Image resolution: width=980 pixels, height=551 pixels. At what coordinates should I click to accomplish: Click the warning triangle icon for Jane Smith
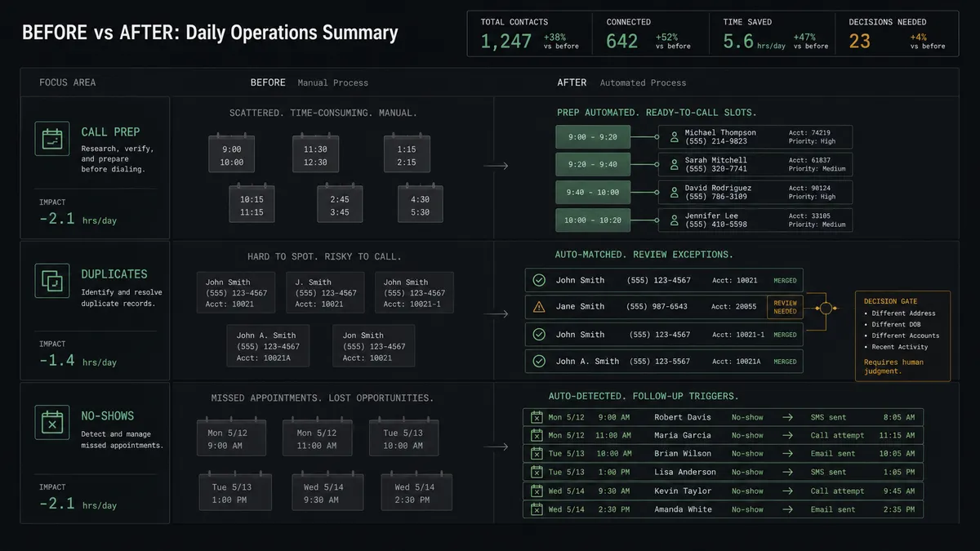[x=539, y=307]
